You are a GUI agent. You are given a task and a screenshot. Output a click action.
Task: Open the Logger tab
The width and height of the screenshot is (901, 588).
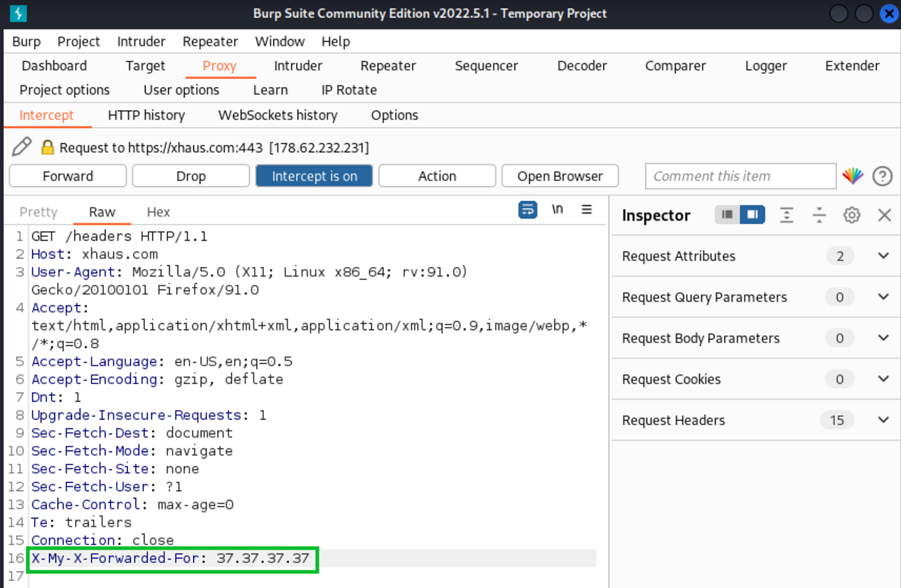(x=766, y=66)
